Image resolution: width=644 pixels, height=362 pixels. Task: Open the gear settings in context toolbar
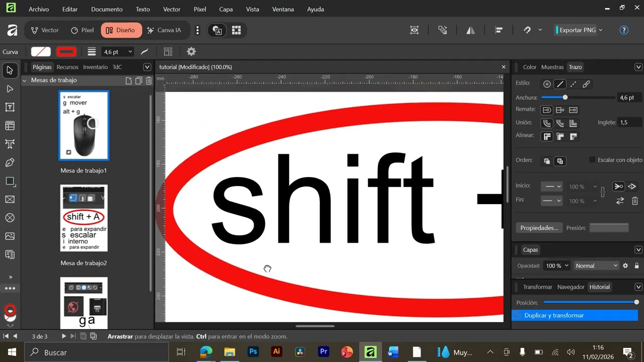point(191,51)
